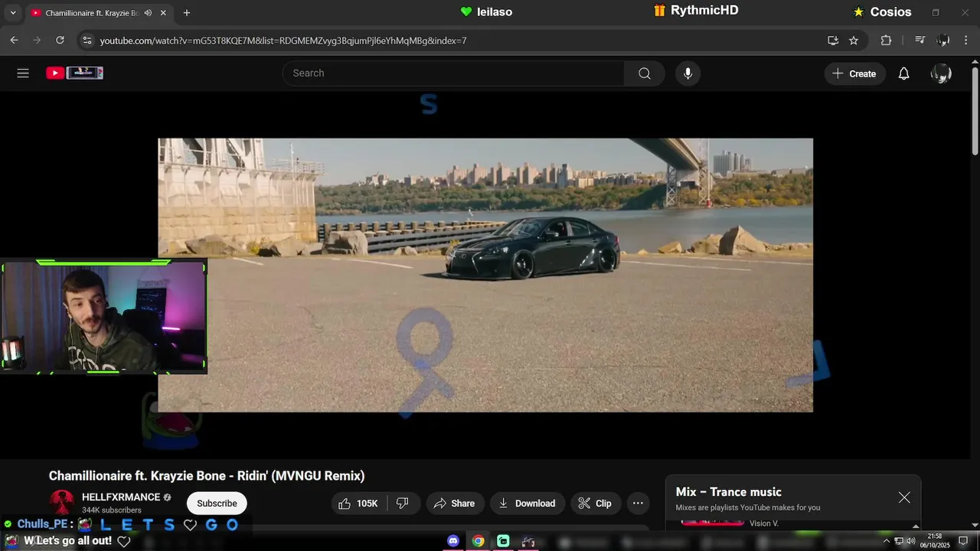
Task: Open the Chrome tab search dropdown
Action: [12, 13]
